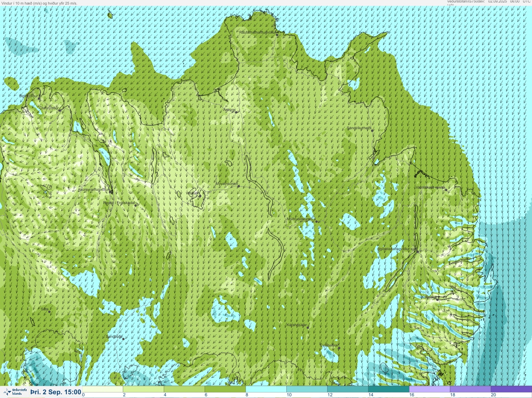Click the legend tick label '16'
Image resolution: width=532 pixels, height=398 pixels.
[411, 395]
